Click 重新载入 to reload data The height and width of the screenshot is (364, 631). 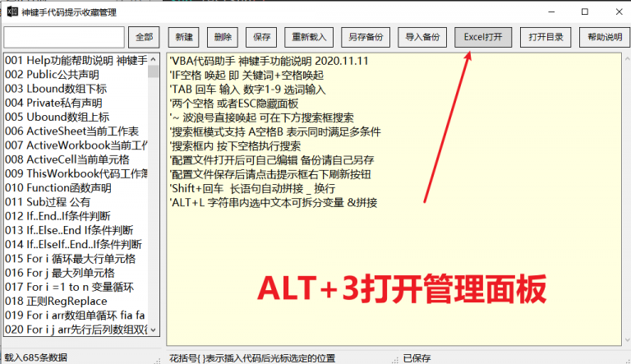tap(307, 37)
